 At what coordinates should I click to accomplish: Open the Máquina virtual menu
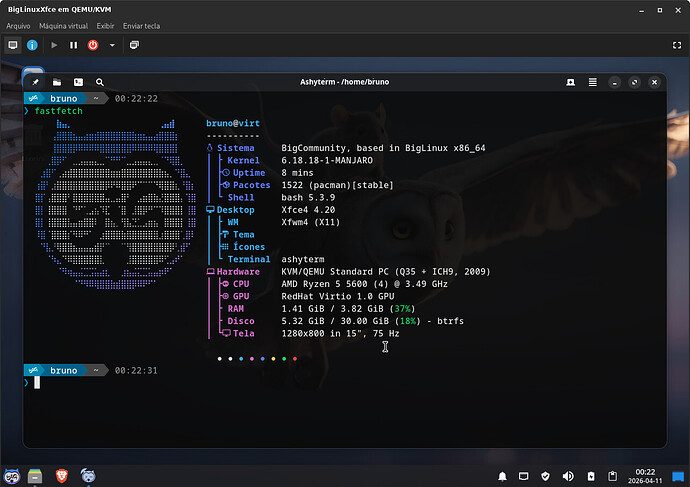pyautogui.click(x=63, y=26)
